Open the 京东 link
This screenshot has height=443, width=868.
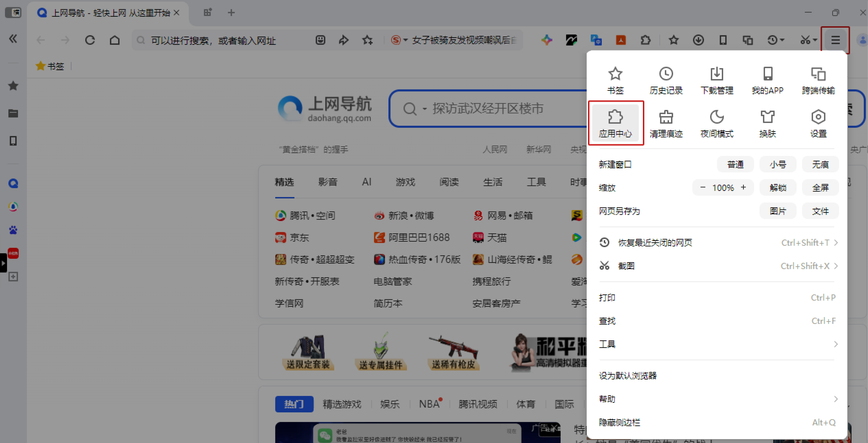(x=292, y=238)
